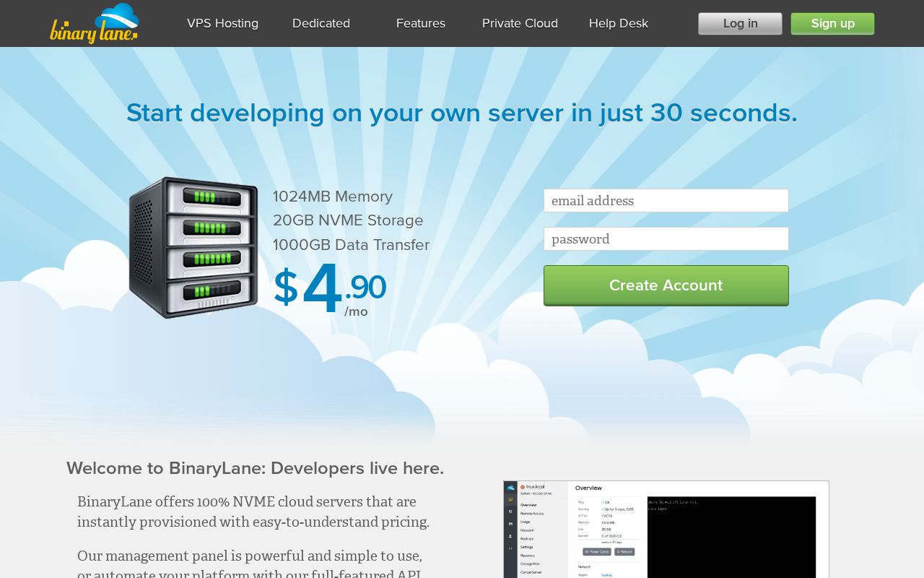Screen dimensions: 924x578
Task: Click the $4.90 per month price
Action: coord(330,289)
